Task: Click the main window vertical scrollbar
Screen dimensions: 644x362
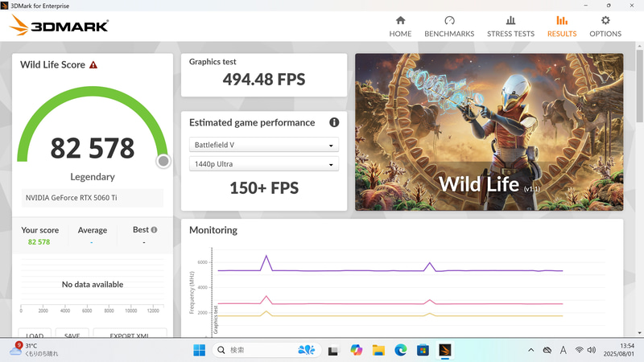Action: [x=639, y=86]
